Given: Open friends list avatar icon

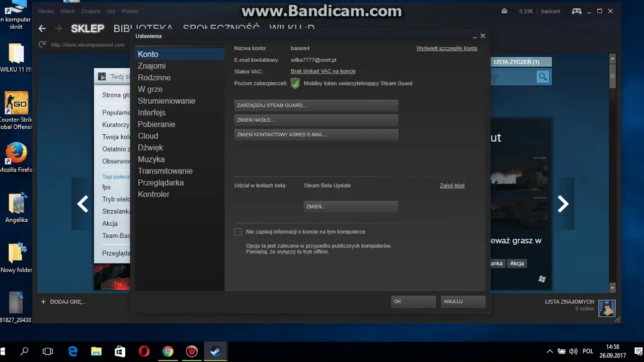Looking at the screenshot, I should (x=607, y=308).
